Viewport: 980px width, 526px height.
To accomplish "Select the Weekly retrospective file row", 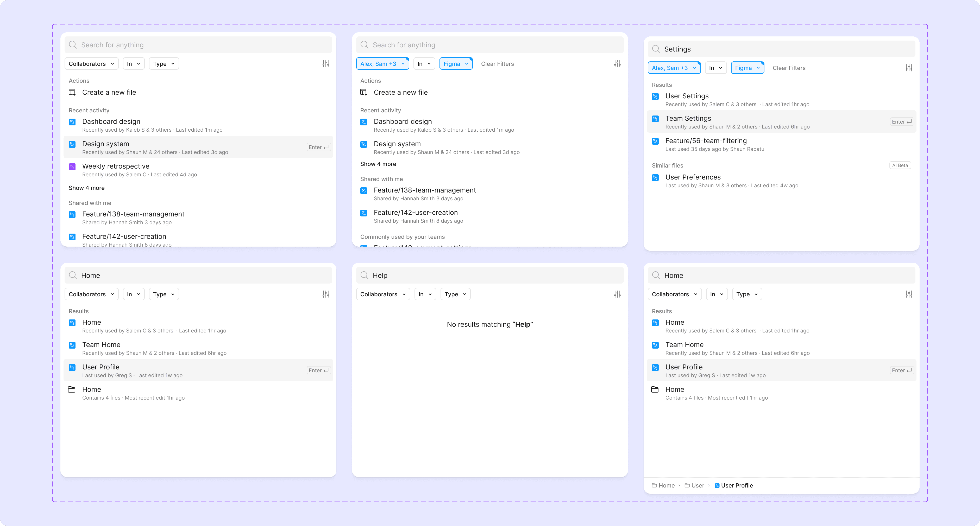I will (x=198, y=170).
